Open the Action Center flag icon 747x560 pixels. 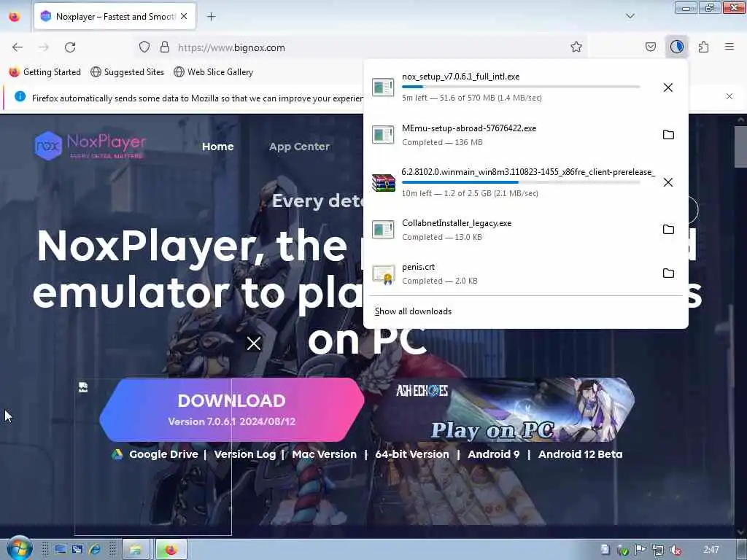[640, 550]
